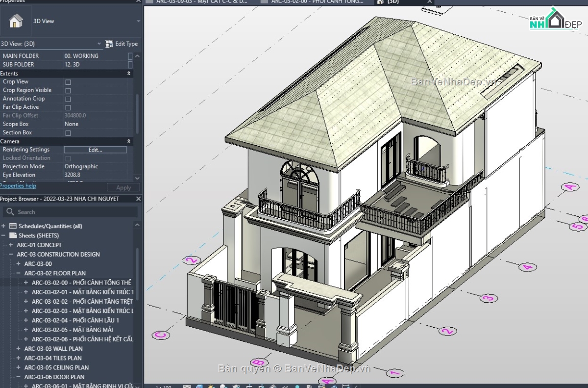
Task: Select sheet ARC-03-02-00 - PHỐI CẢNH TỔNG THỂ
Action: 81,283
